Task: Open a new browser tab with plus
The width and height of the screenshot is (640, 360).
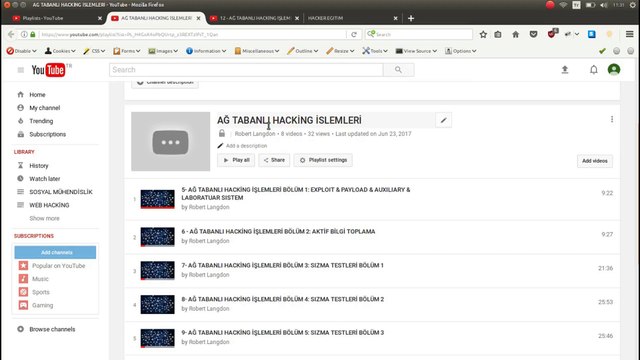Action: 411,18
